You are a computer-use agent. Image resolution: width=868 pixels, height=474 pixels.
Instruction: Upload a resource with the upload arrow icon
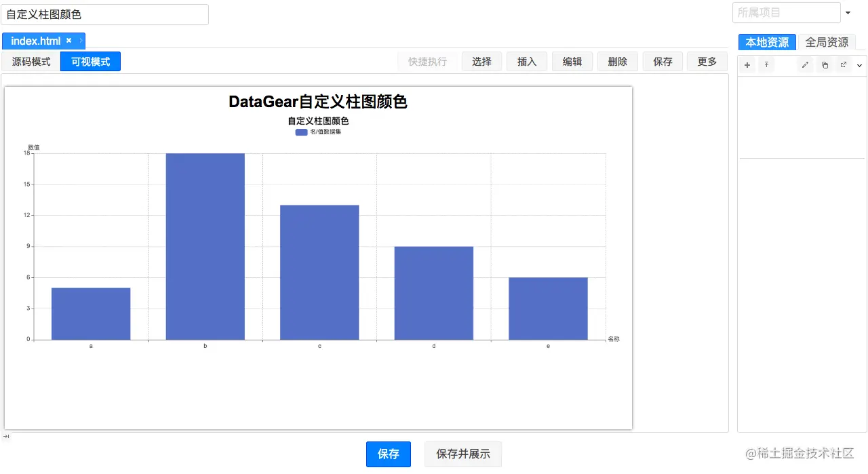point(766,65)
